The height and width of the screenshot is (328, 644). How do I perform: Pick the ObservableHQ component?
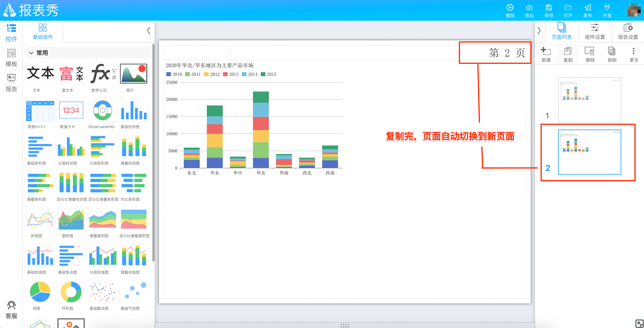tap(102, 110)
